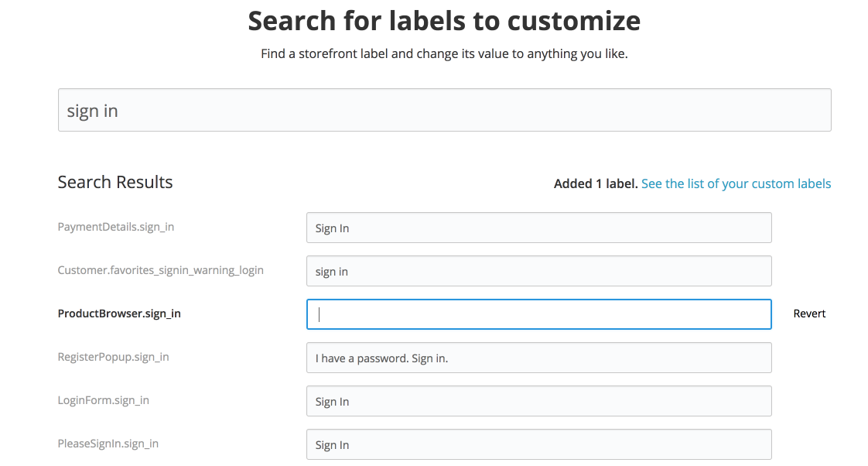Revert the ProductBrowser.sign_in label
This screenshot has height=466, width=868.
[809, 314]
